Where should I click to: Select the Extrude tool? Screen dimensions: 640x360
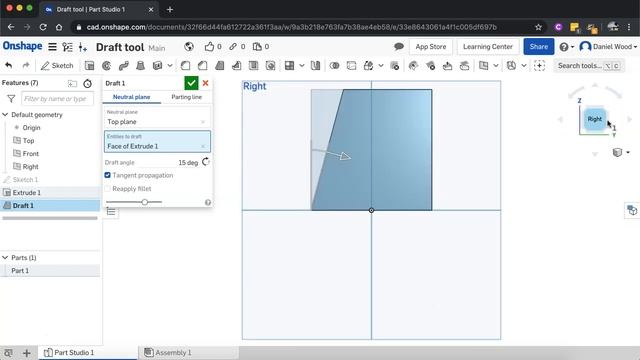click(89, 65)
